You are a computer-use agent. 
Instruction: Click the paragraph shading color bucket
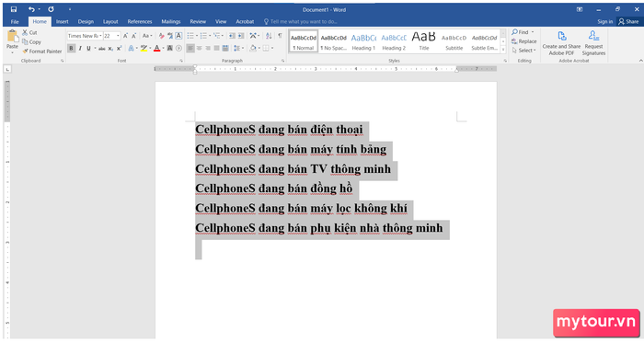[x=253, y=49]
